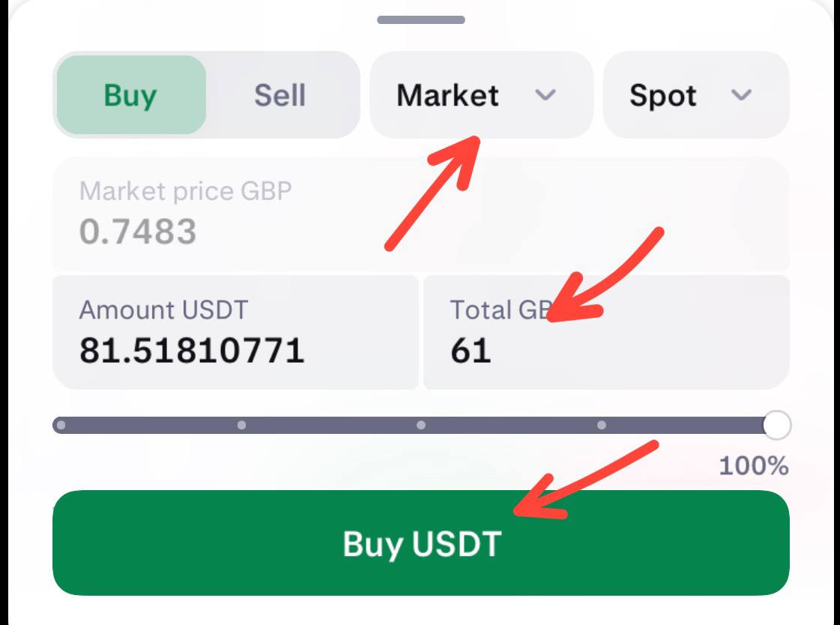
Task: Select the Buy side toggle
Action: [130, 95]
